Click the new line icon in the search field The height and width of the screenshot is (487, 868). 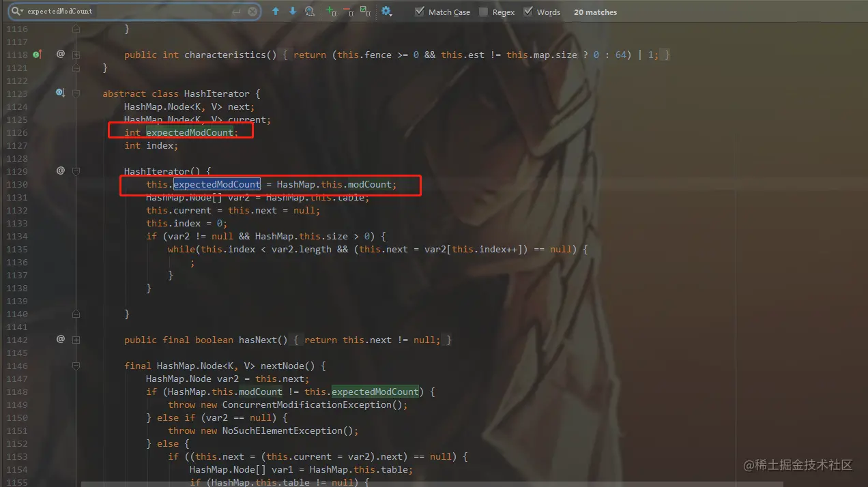click(236, 12)
